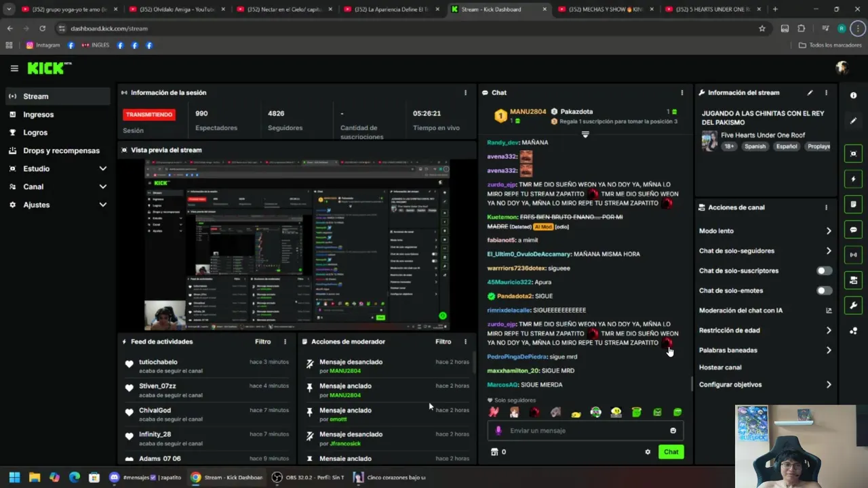Toggle the wrench widget icon in right toolbar
This screenshot has height=488, width=868.
pyautogui.click(x=853, y=306)
